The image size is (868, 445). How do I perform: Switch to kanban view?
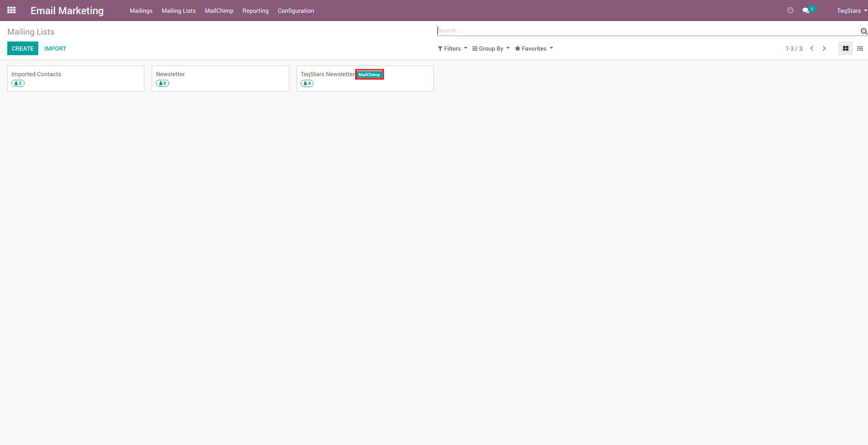click(x=845, y=48)
